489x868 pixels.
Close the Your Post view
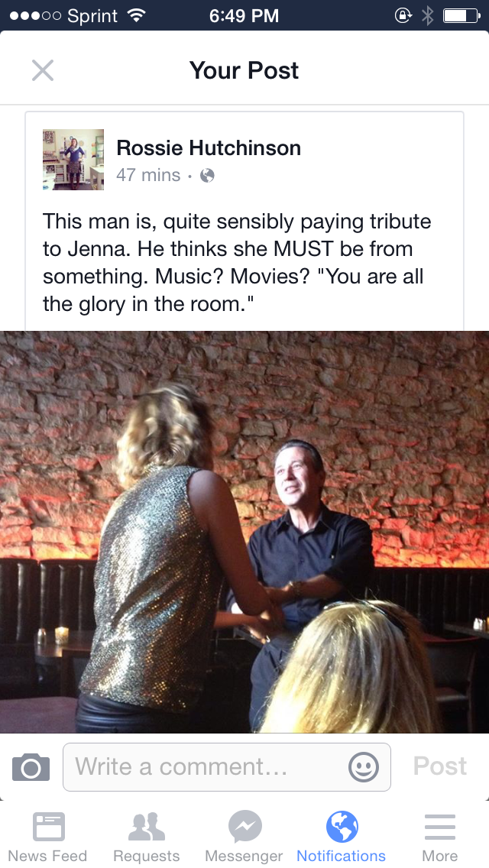[x=43, y=70]
